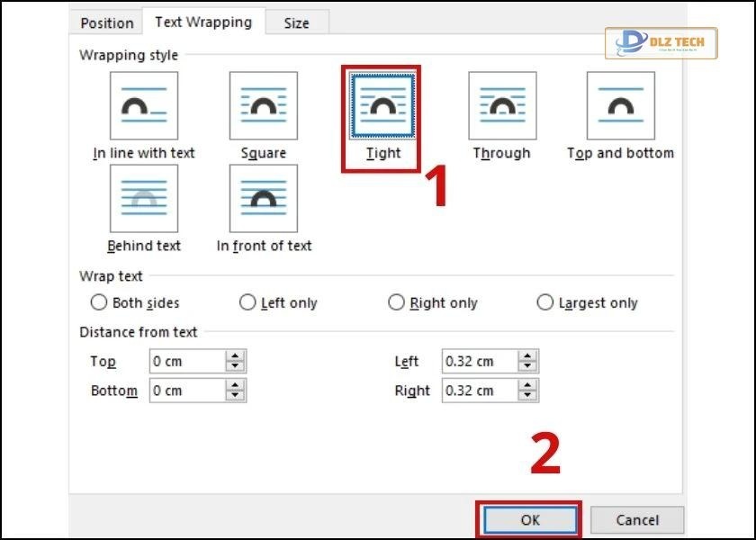Decrease the Bottom distance spinner value
The width and height of the screenshot is (756, 540).
[236, 395]
